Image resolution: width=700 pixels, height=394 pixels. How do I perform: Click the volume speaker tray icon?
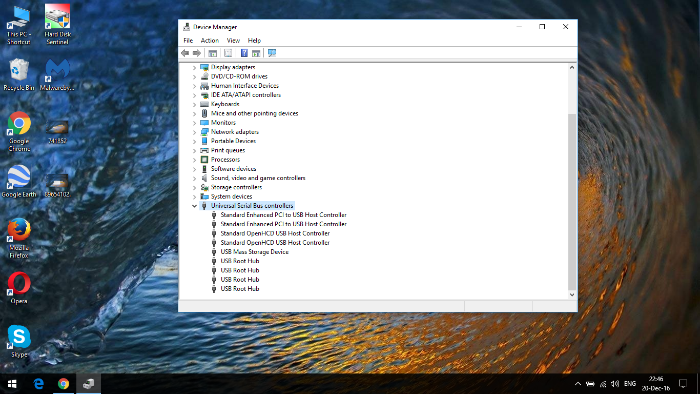[x=615, y=384]
